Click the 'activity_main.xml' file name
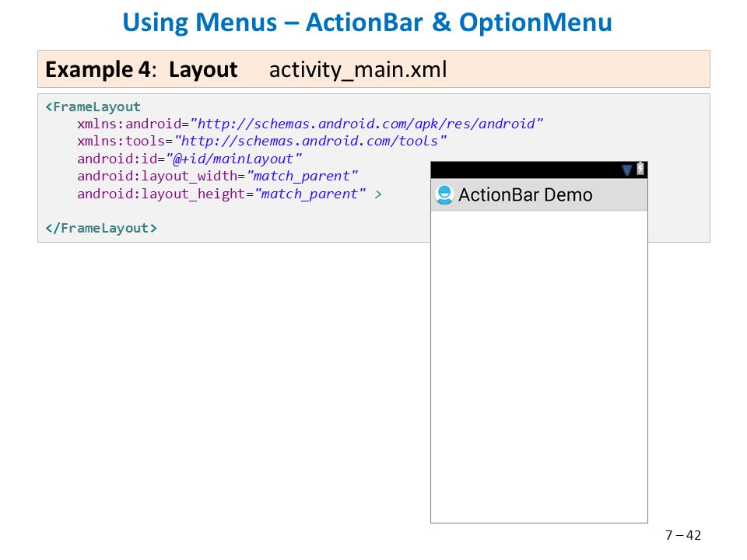 [358, 69]
